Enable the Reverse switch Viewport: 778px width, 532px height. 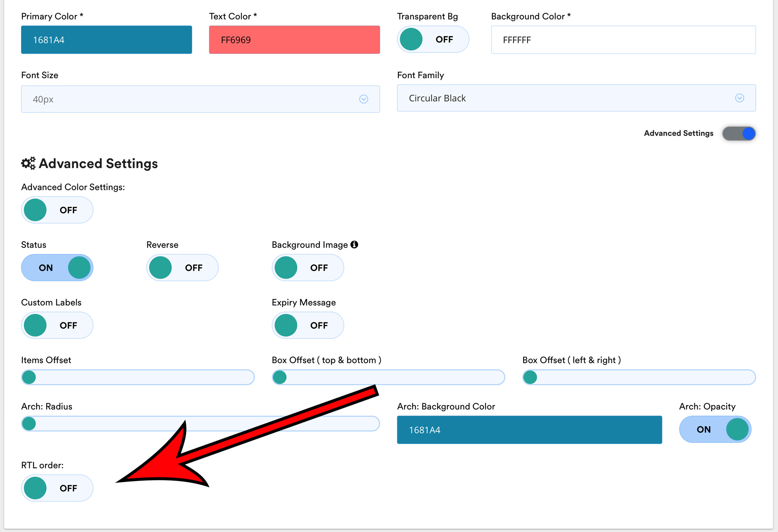pyautogui.click(x=182, y=268)
